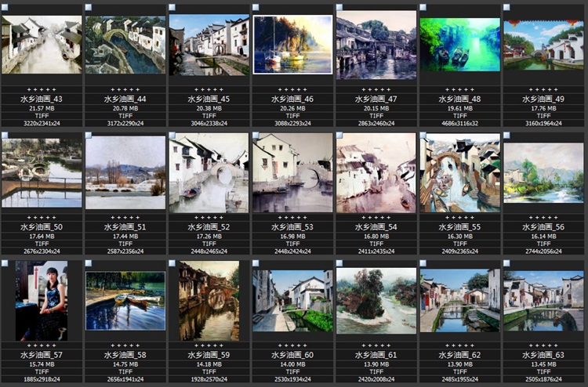The image size is (588, 387).
Task: Select the 水乡油画_47 riverside town thumbnail
Action: click(376, 45)
